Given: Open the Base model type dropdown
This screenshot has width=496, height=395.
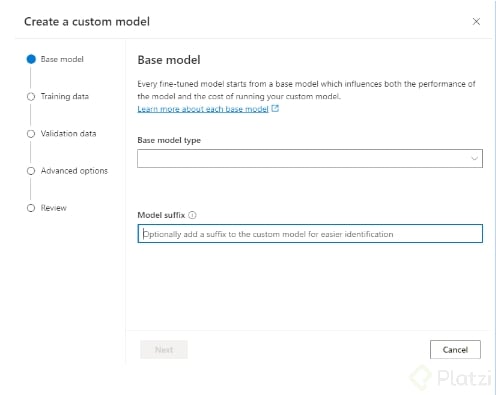Looking at the screenshot, I should (x=310, y=158).
